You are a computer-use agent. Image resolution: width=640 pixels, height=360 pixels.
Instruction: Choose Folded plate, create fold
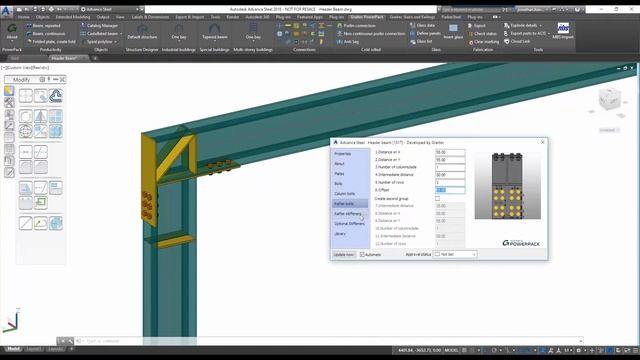point(51,42)
